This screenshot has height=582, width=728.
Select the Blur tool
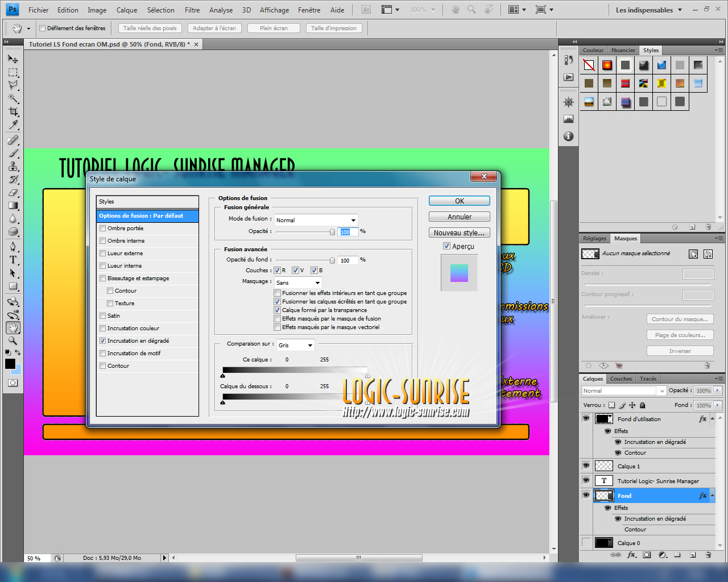click(13, 219)
